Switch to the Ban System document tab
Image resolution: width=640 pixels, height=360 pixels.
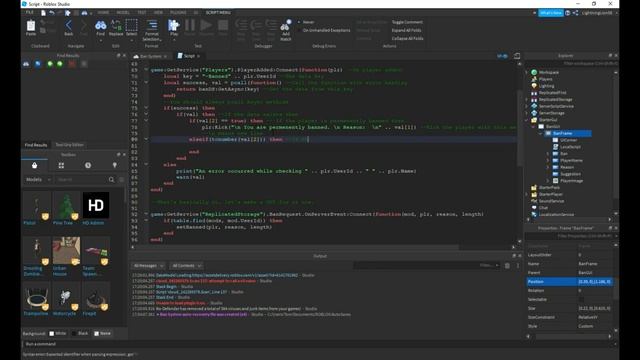tap(150, 56)
